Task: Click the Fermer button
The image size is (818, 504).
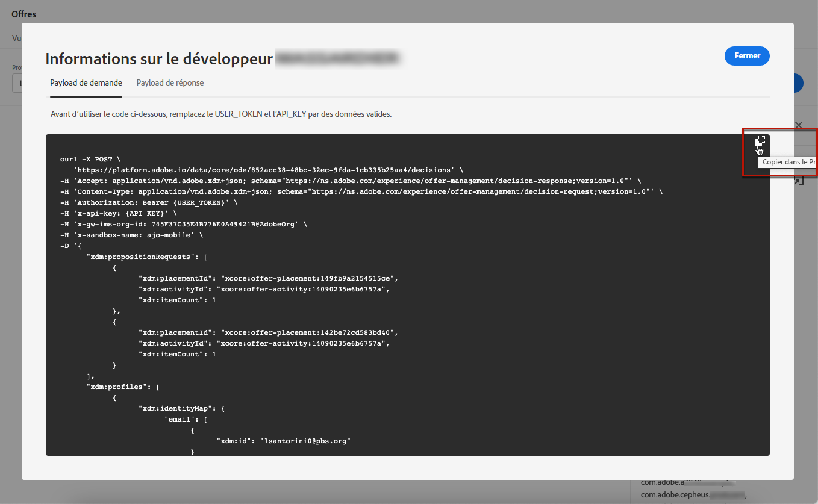Action: point(747,56)
